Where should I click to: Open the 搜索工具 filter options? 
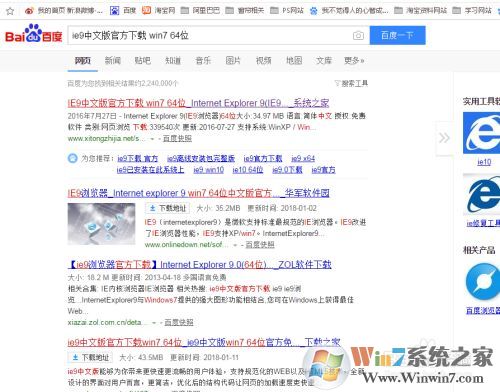point(351,83)
